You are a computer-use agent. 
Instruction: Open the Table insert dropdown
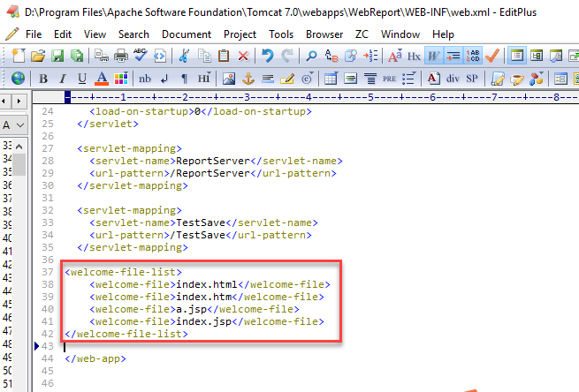(331, 79)
